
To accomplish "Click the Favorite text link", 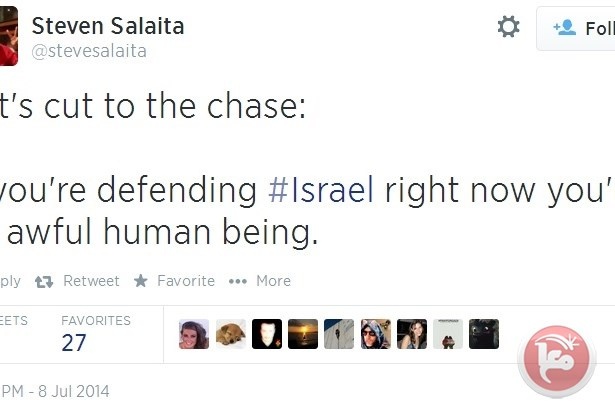I will tap(186, 281).
